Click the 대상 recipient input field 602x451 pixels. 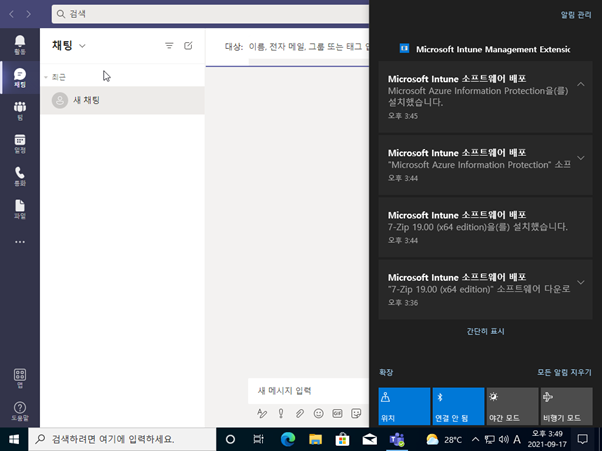307,47
